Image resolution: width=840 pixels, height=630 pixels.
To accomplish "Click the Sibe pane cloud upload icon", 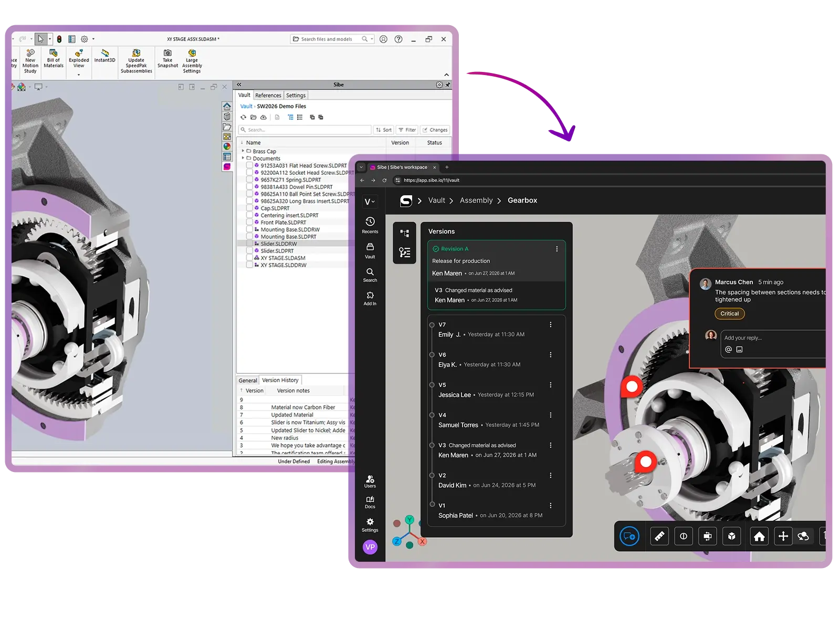I will [x=263, y=117].
